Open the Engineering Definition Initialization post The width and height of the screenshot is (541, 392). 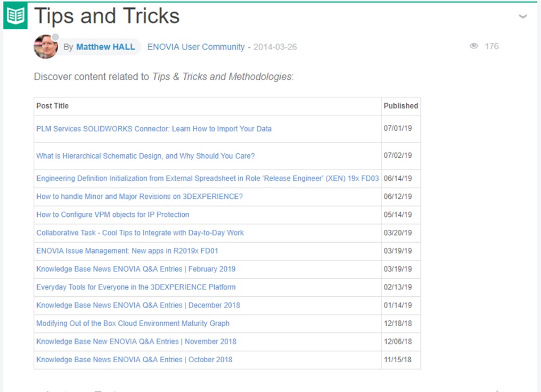pyautogui.click(x=207, y=179)
